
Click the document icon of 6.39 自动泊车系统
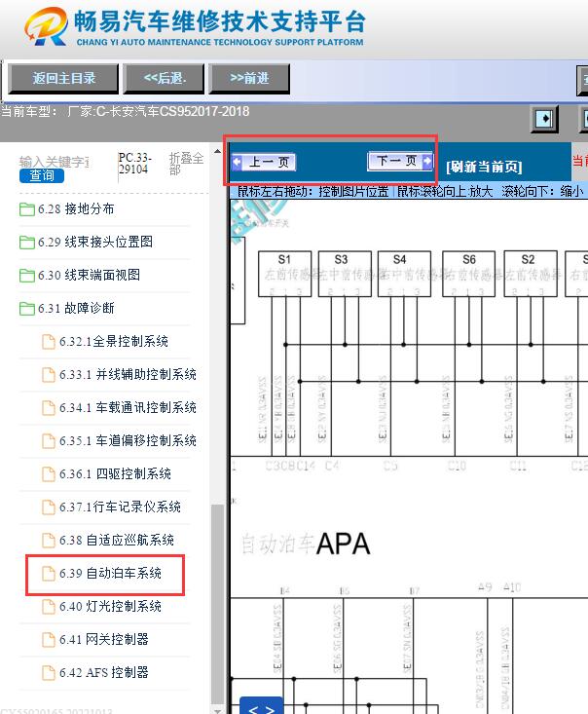point(49,574)
